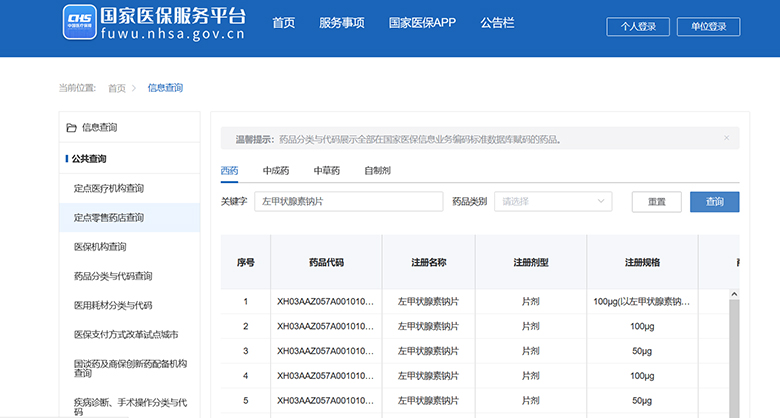Click the blue 查询 search button
780x418 pixels.
[x=714, y=202]
